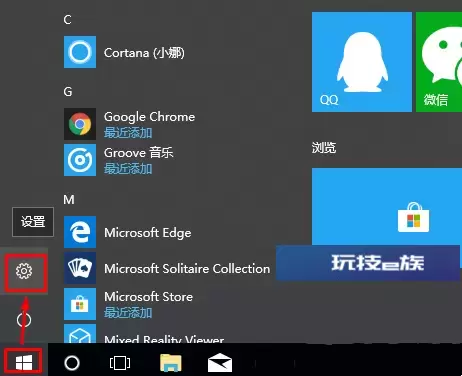The height and width of the screenshot is (376, 462).
Task: Open the power options icon
Action: pyautogui.click(x=24, y=320)
